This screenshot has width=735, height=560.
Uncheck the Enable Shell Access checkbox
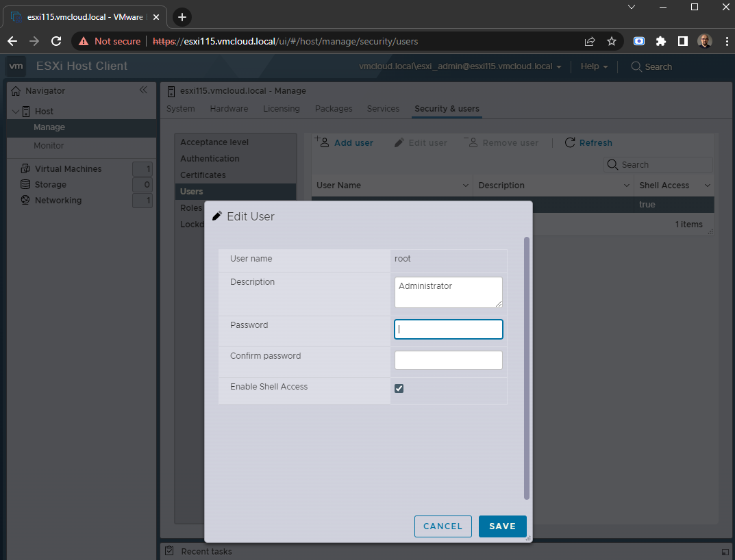[399, 387]
